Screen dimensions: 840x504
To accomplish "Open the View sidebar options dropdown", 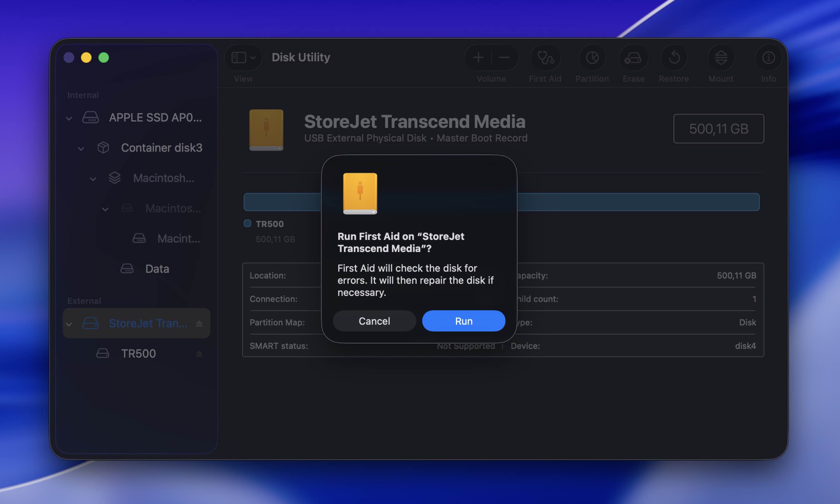I will (x=243, y=58).
